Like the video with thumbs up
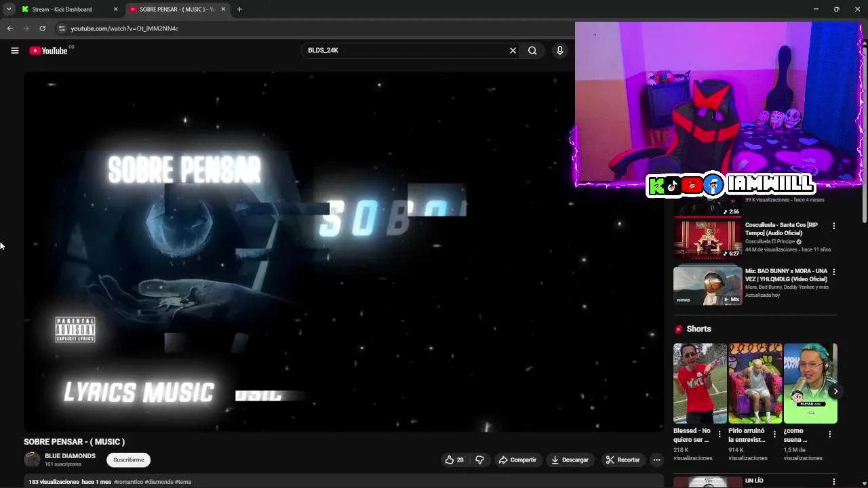The height and width of the screenshot is (488, 868). (454, 460)
